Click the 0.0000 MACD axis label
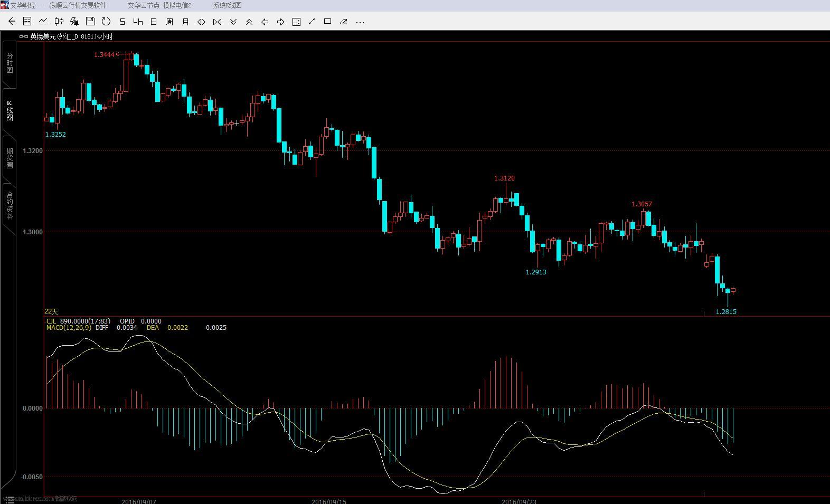Image resolution: width=830 pixels, height=504 pixels. (x=32, y=408)
